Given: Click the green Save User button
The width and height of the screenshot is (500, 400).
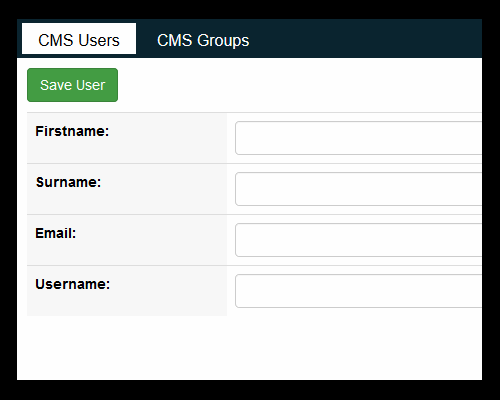Looking at the screenshot, I should click(72, 85).
